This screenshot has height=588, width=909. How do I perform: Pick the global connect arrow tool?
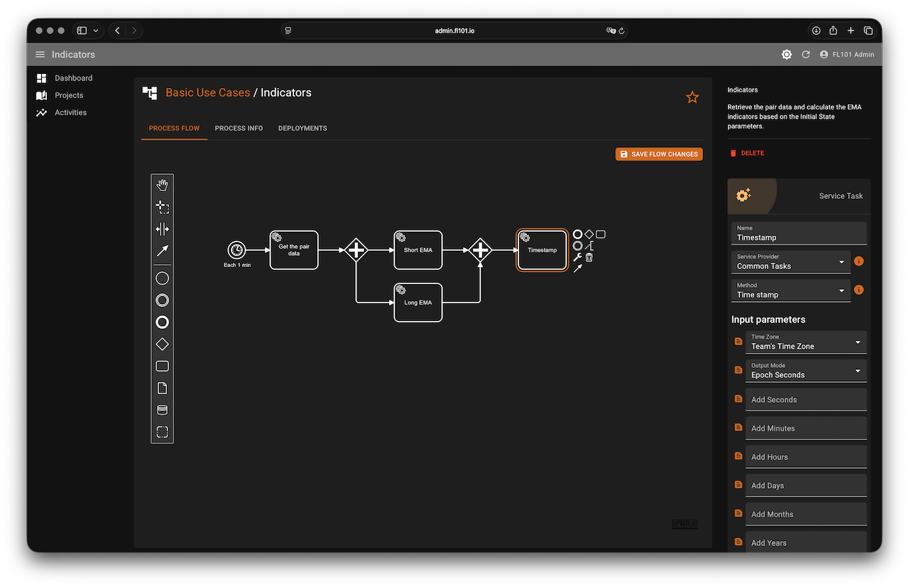pyautogui.click(x=162, y=251)
